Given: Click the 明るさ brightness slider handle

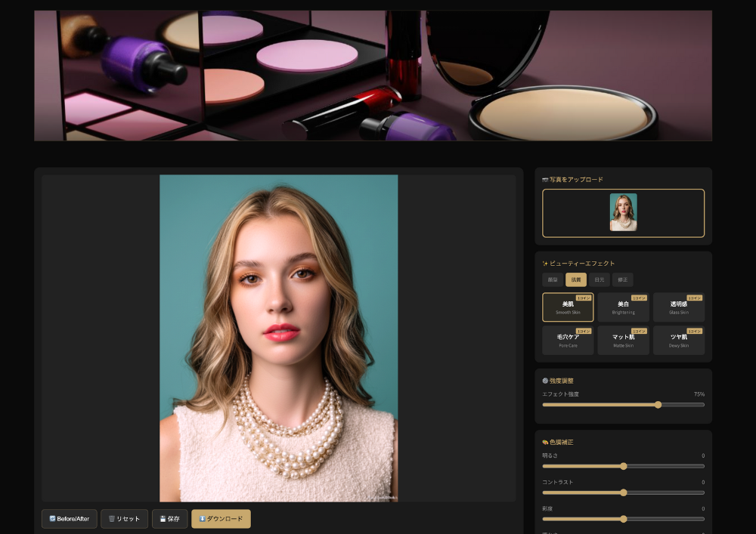Looking at the screenshot, I should click(x=624, y=466).
